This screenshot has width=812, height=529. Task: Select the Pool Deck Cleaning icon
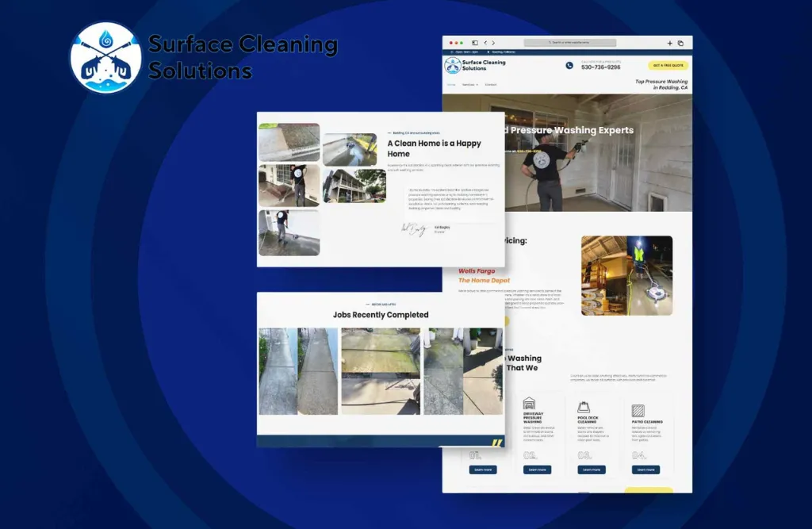pos(584,407)
